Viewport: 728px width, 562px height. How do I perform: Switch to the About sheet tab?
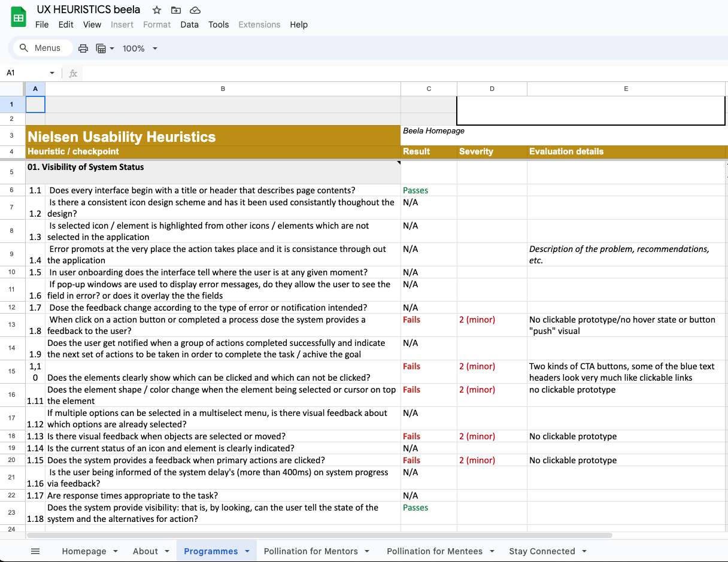tap(145, 551)
